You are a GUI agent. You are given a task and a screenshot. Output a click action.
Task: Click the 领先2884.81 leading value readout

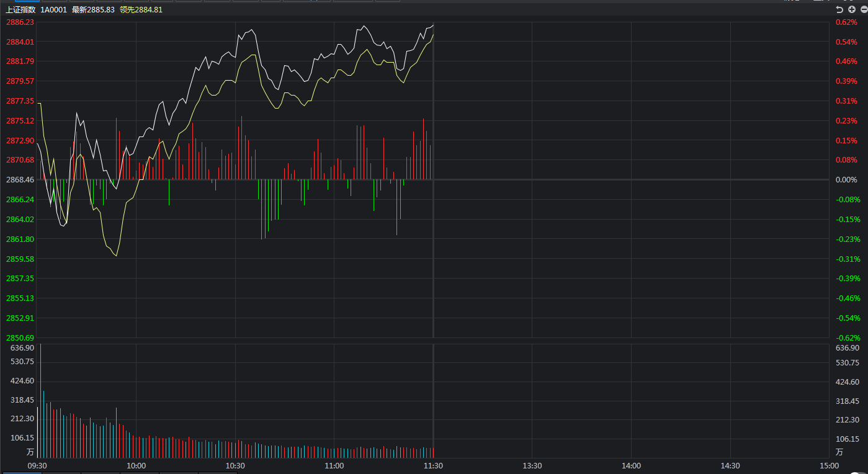click(141, 10)
